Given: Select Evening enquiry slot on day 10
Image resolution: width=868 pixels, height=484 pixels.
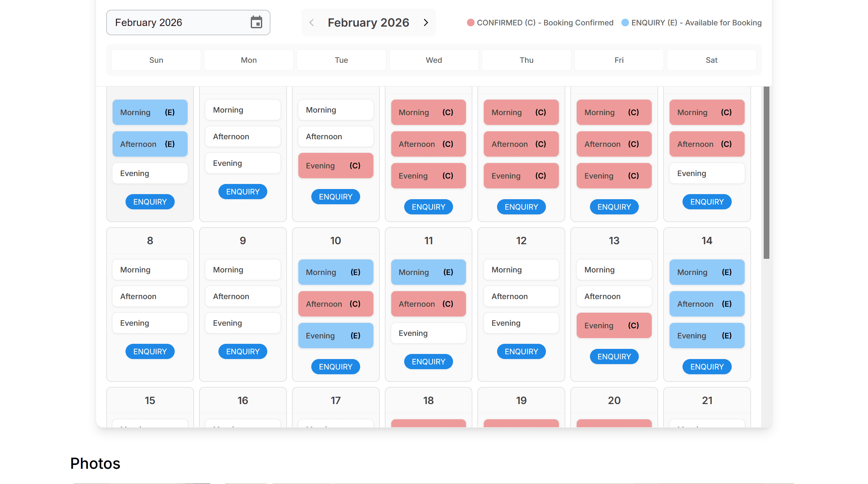Looking at the screenshot, I should (x=335, y=335).
